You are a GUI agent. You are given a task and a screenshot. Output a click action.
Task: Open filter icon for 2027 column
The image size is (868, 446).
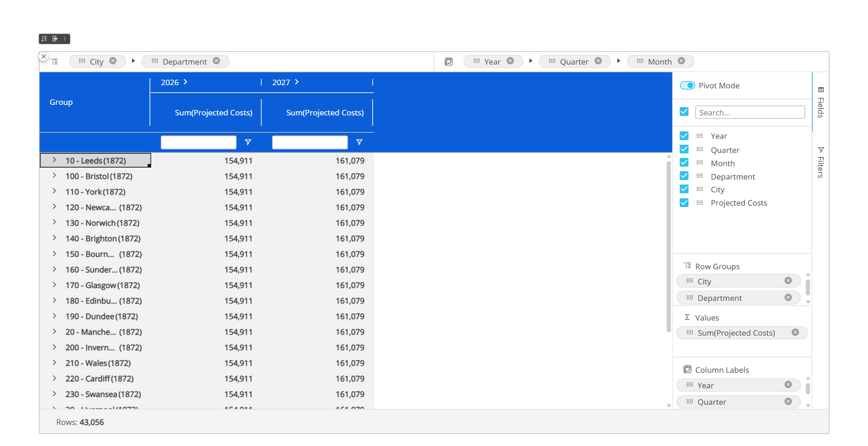(359, 142)
